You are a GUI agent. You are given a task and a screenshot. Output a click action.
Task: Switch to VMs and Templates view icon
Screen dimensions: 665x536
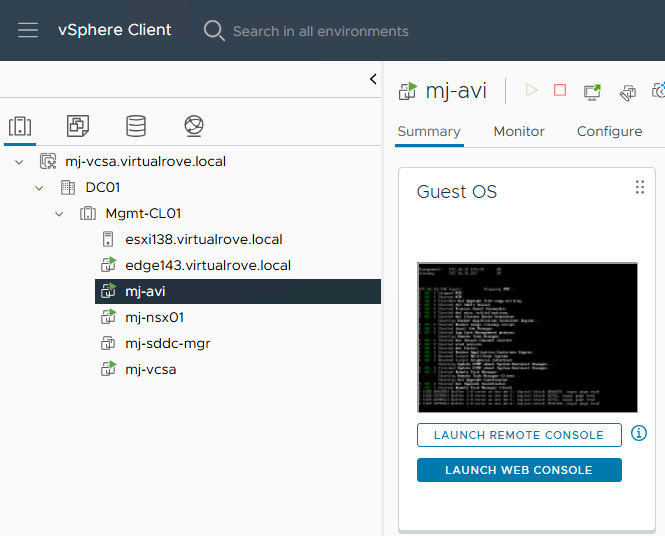point(78,126)
